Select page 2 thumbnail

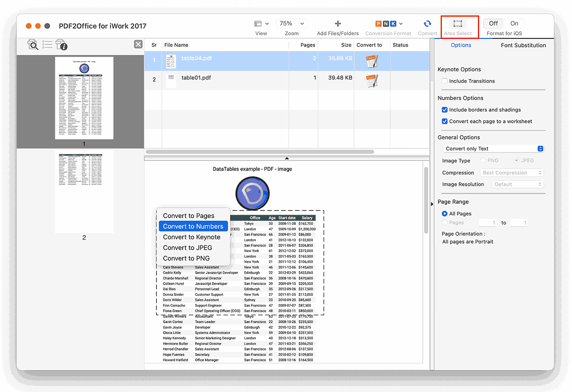[x=84, y=191]
